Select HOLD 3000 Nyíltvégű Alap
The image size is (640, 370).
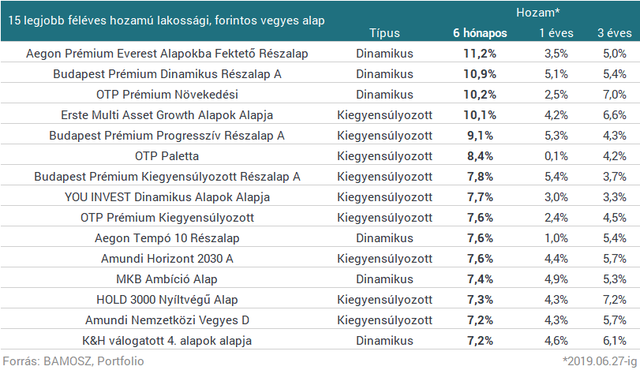click(167, 299)
